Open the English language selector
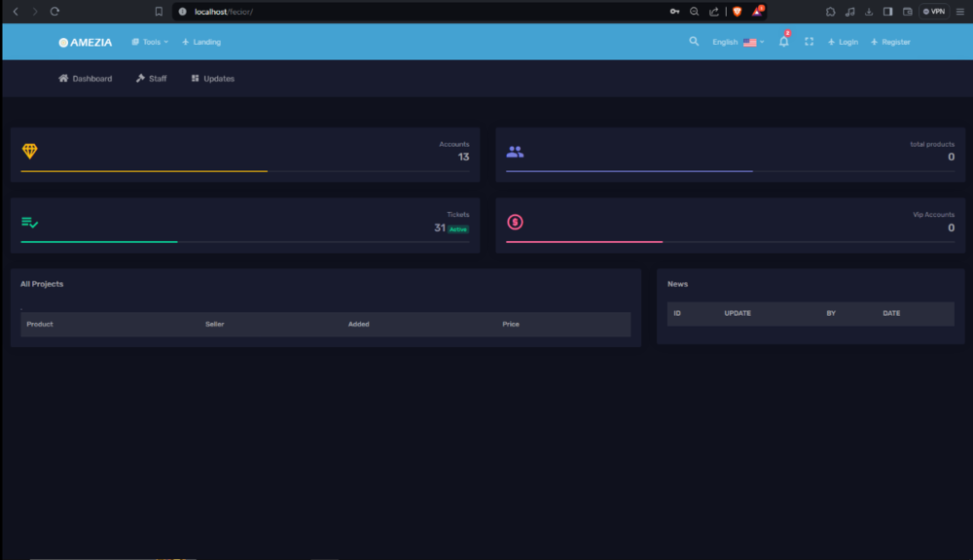Viewport: 973px width, 560px height. coord(738,42)
